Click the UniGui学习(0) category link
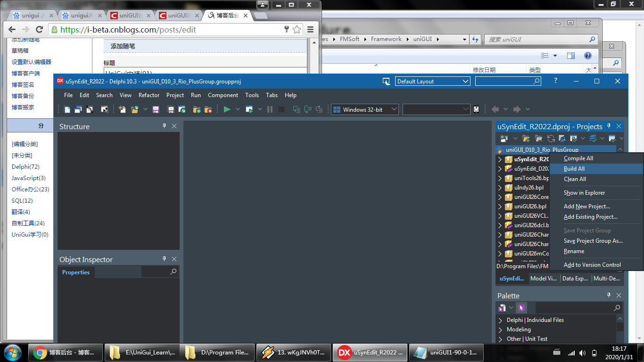 (30, 235)
